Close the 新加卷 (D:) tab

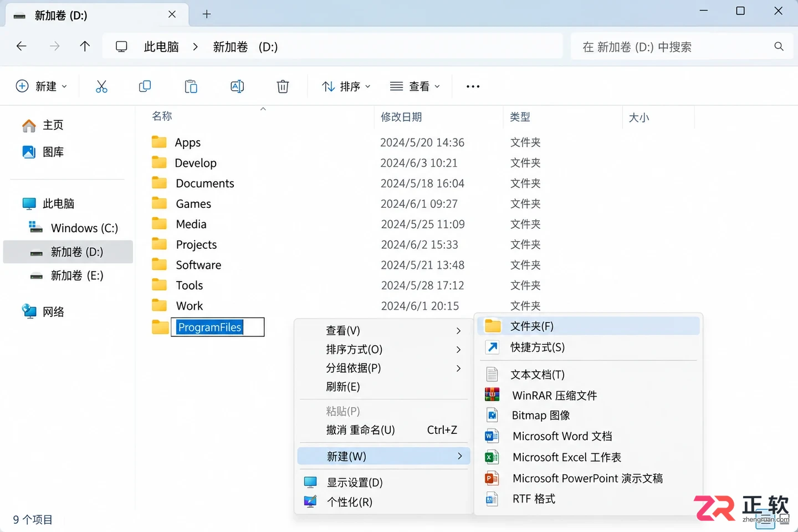click(x=172, y=14)
